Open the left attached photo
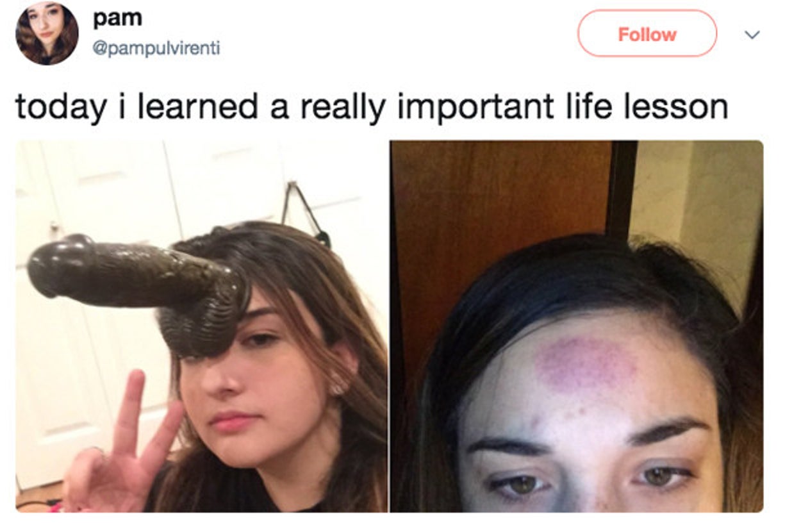 [x=201, y=326]
